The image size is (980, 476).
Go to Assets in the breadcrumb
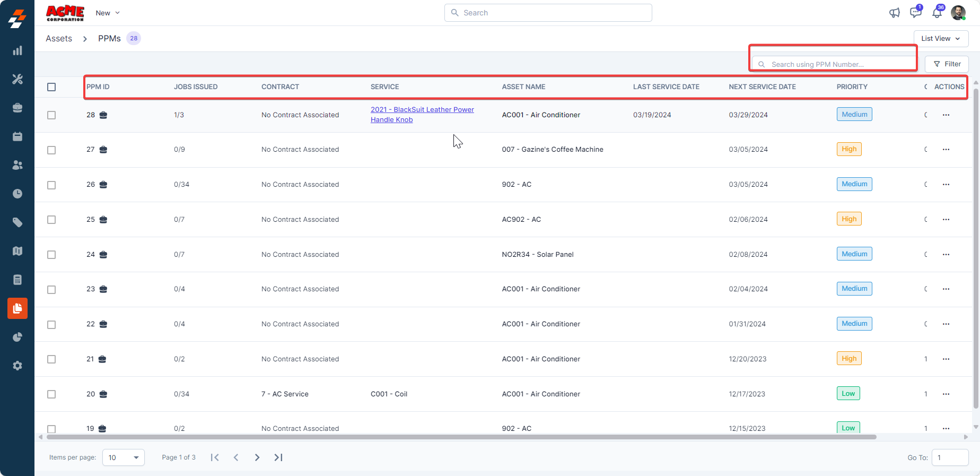59,39
